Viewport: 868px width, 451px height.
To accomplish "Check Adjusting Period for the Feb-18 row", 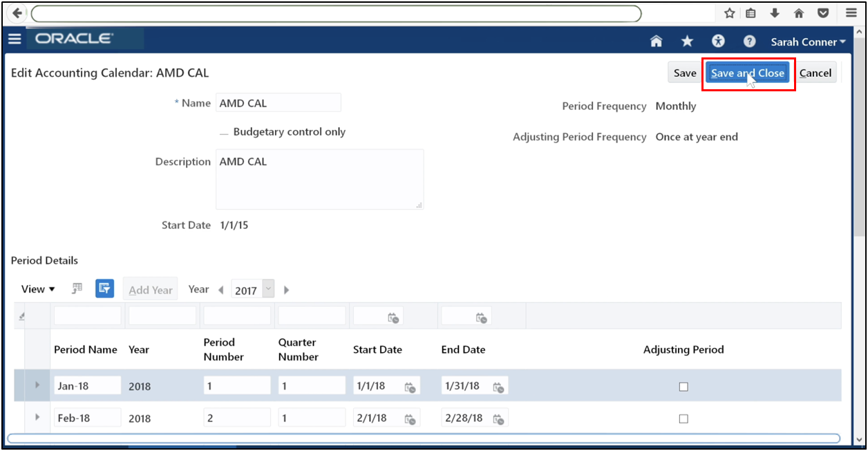I will point(683,418).
